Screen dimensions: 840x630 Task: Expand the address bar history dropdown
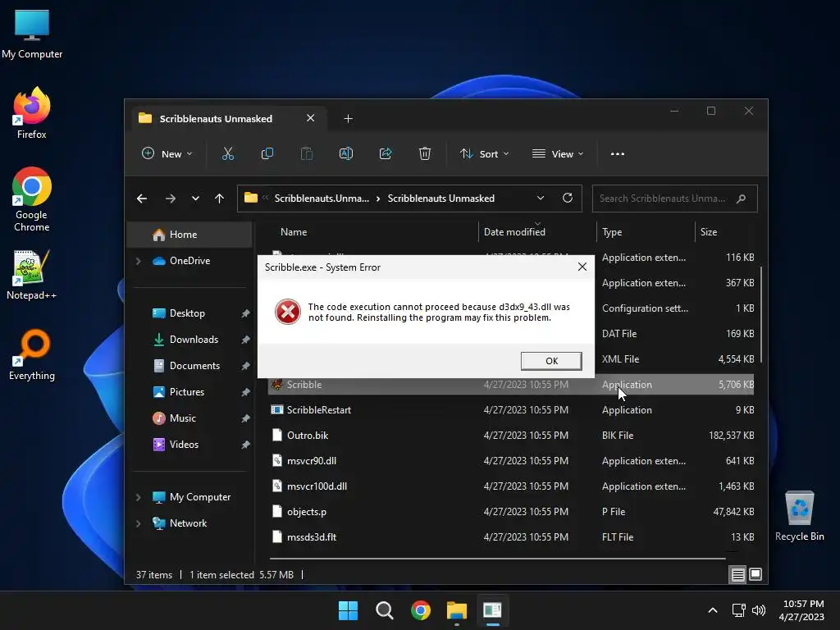[541, 199]
